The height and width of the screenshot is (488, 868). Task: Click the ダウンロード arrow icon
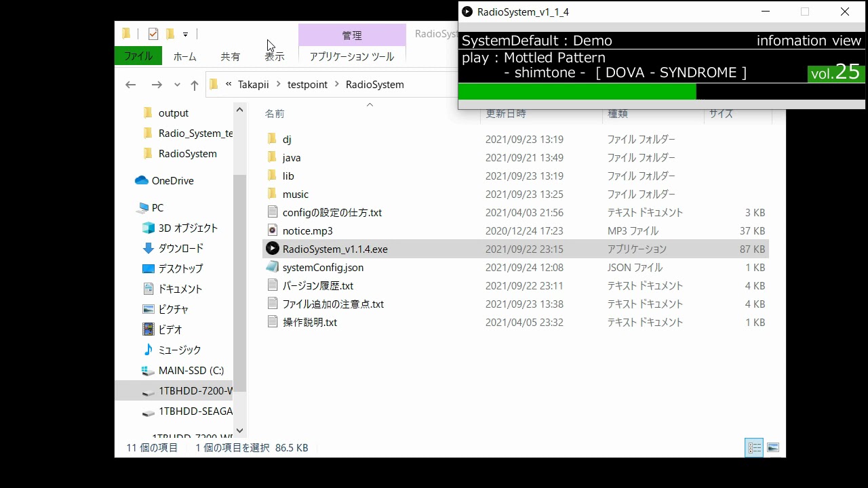[x=149, y=248]
